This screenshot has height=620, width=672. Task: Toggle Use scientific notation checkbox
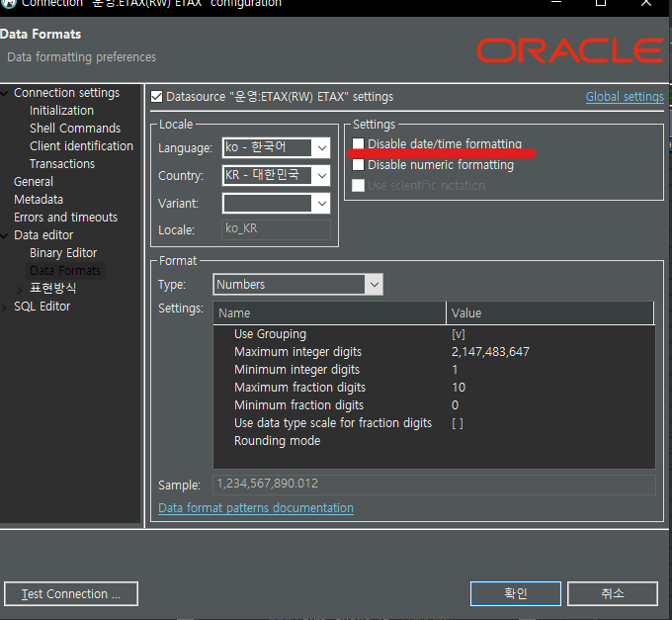358,186
